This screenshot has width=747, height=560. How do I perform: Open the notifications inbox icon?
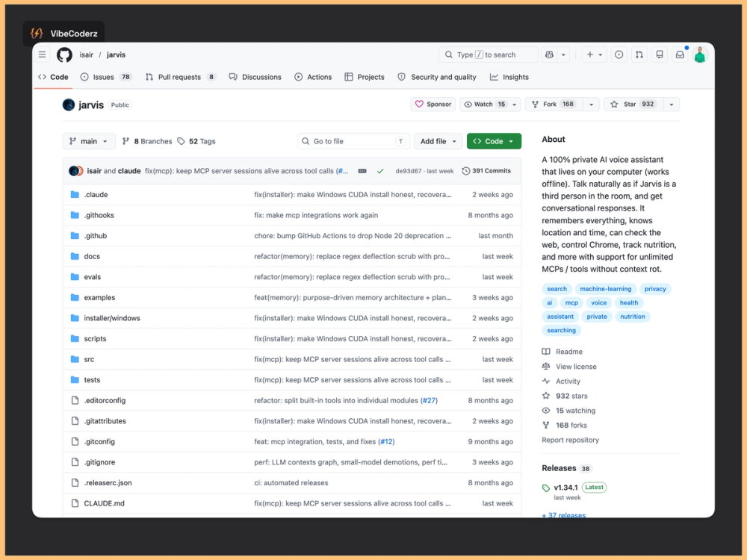(680, 55)
